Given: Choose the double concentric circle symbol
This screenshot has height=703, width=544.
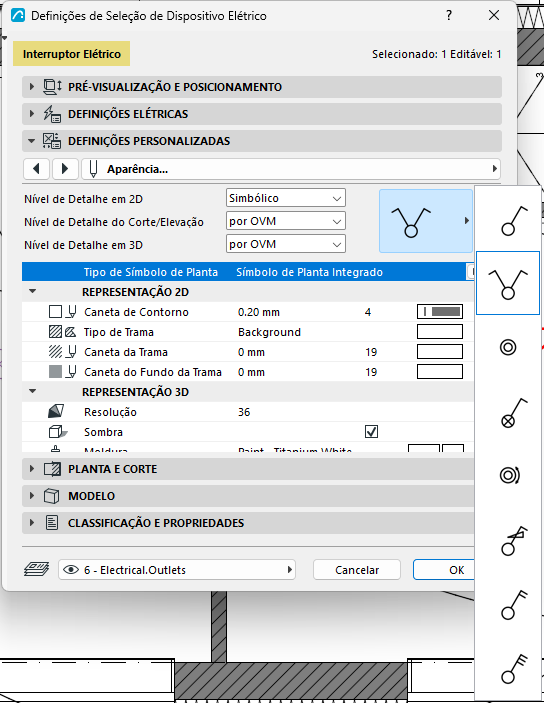Looking at the screenshot, I should (x=508, y=347).
